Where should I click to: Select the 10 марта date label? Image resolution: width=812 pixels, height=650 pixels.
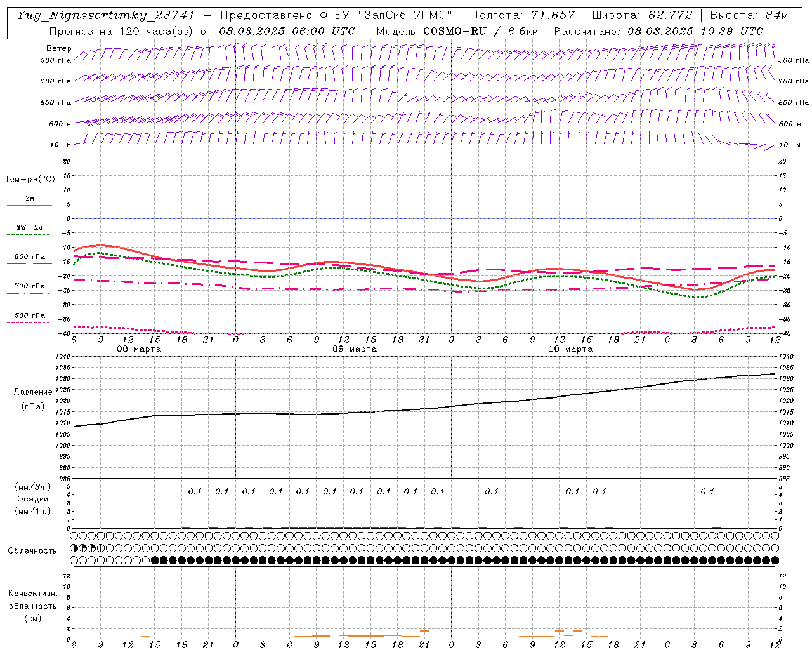570,349
